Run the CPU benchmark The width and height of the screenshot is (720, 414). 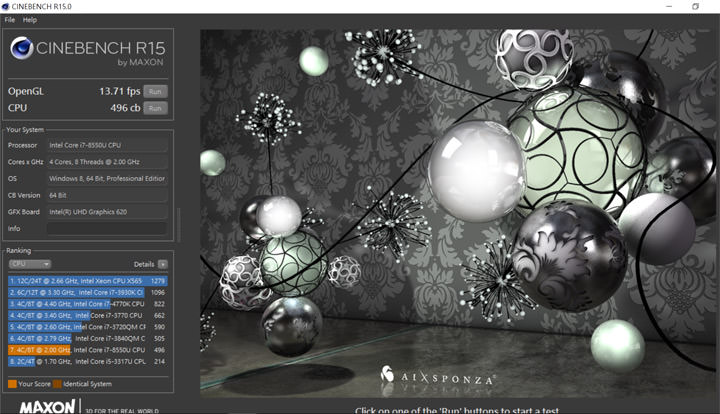point(154,108)
